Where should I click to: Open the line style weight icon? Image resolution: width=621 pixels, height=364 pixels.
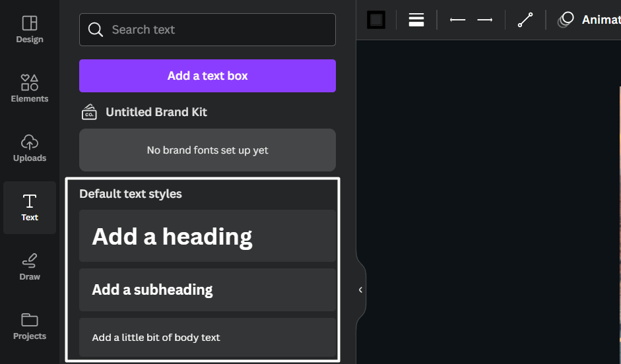416,19
